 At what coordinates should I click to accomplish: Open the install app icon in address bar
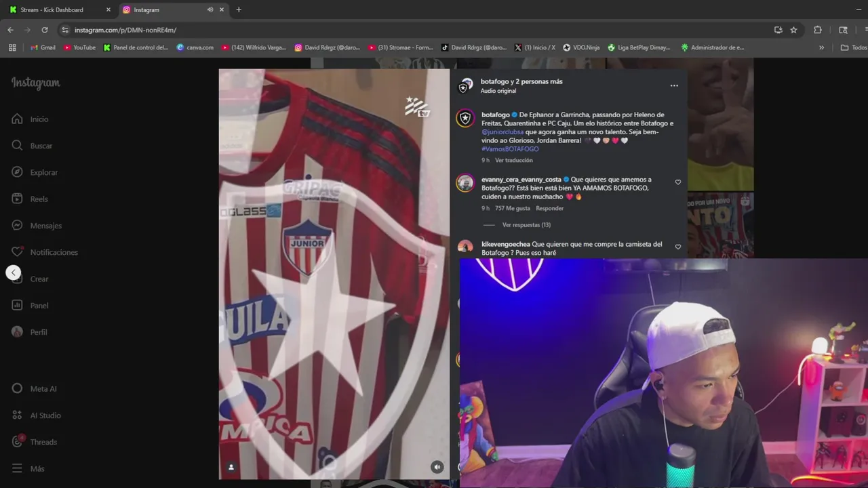[778, 30]
